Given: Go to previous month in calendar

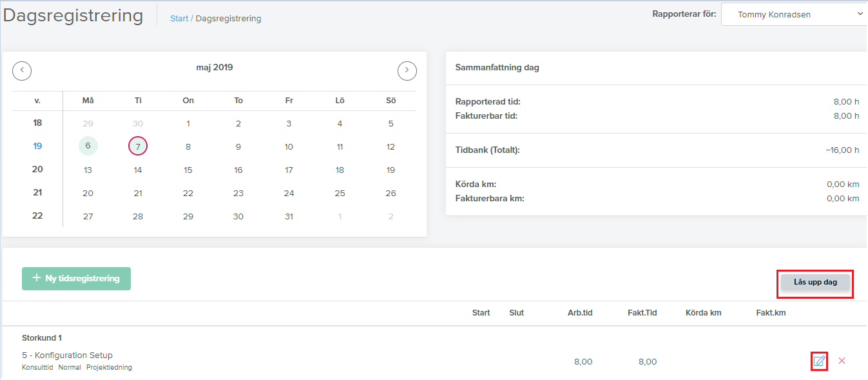Looking at the screenshot, I should [22, 71].
